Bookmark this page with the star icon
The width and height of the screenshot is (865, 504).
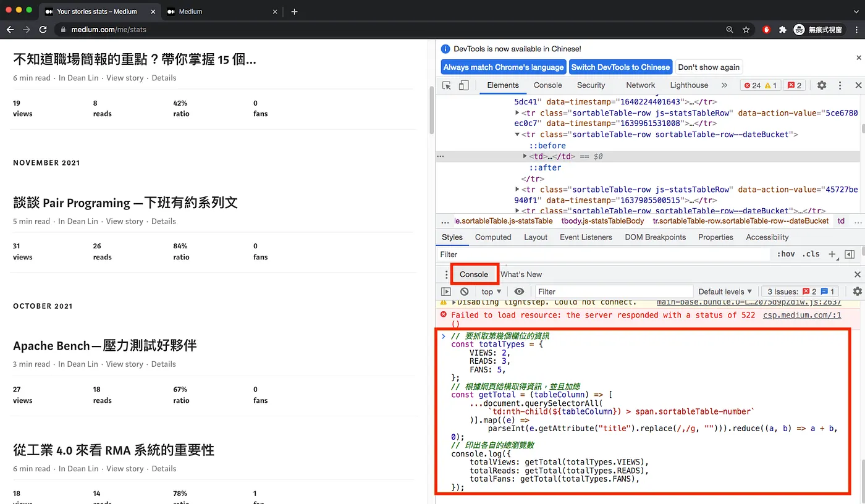point(746,29)
